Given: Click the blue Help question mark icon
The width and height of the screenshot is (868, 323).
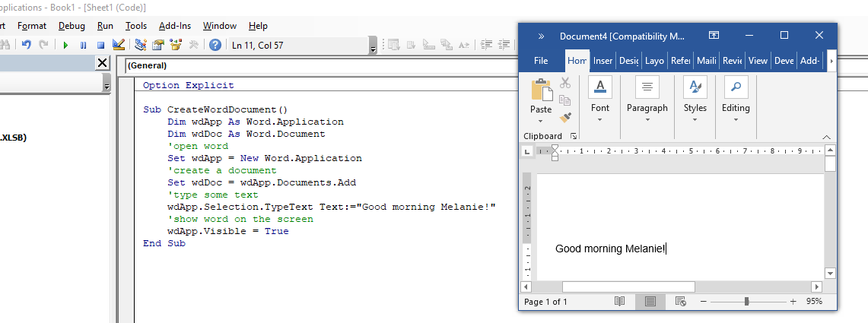Looking at the screenshot, I should [x=215, y=45].
